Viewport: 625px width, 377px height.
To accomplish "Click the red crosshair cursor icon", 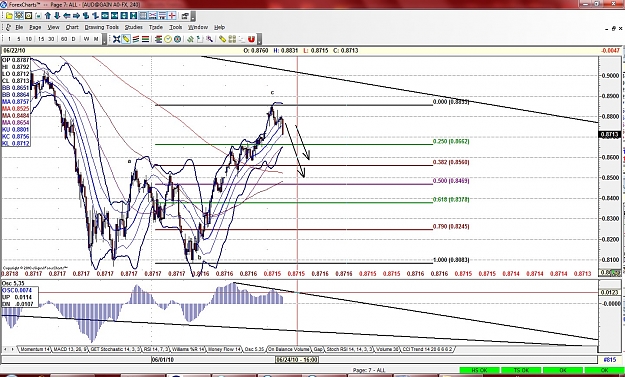I will 172,16.
